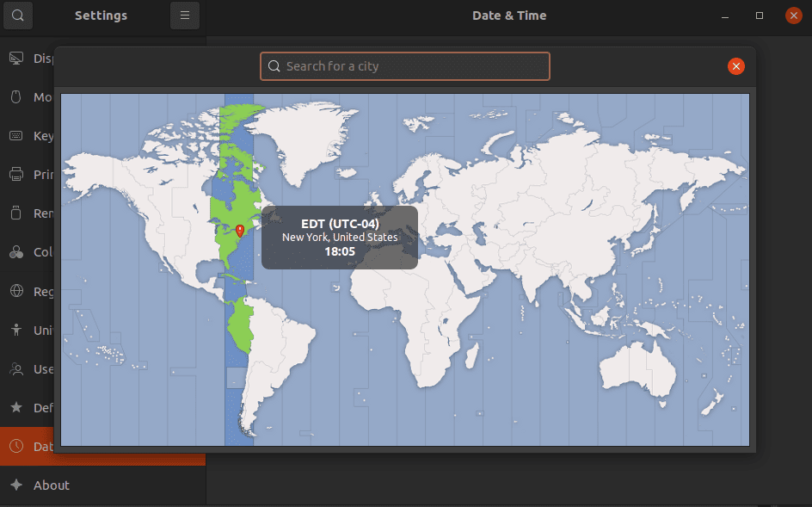The height and width of the screenshot is (507, 812).
Task: Click the Universal Access person icon
Action: [16, 330]
